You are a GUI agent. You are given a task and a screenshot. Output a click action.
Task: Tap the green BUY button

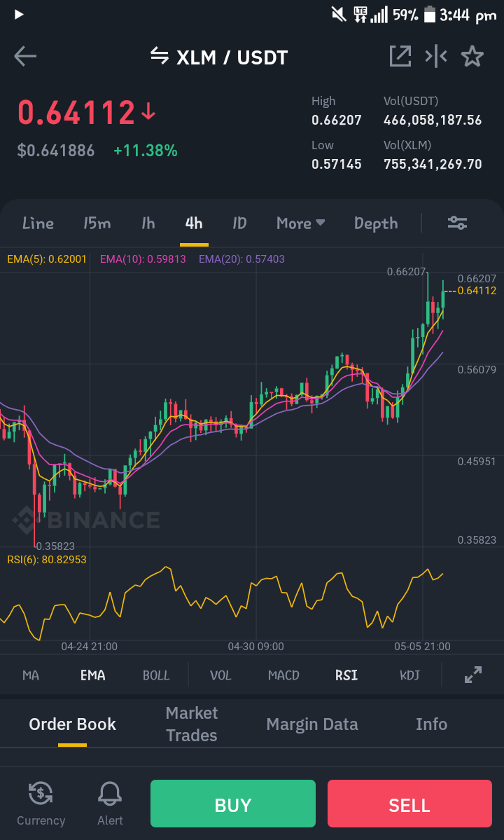tap(232, 804)
